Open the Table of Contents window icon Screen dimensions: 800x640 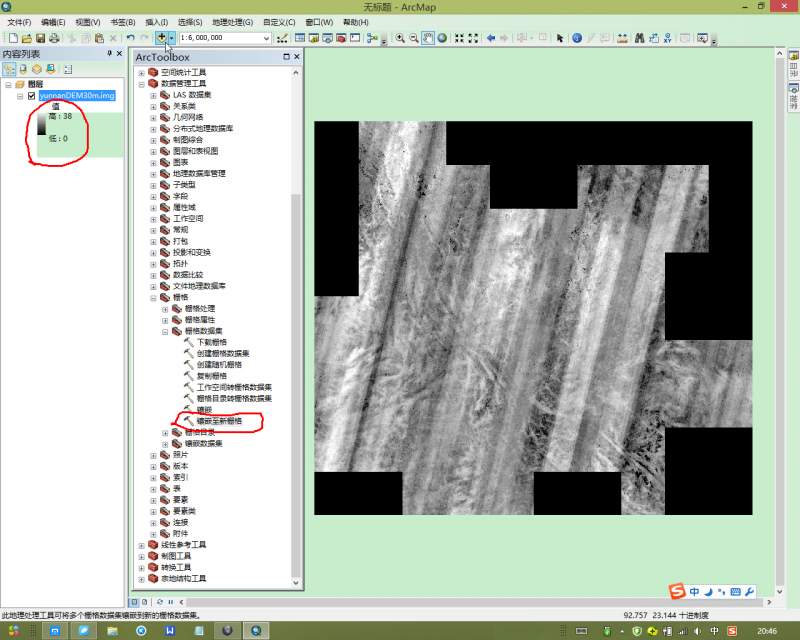(x=300, y=38)
